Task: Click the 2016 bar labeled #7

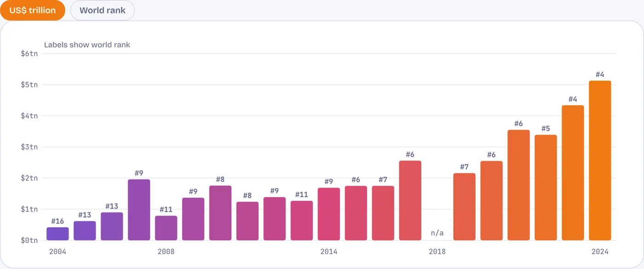Action: point(383,213)
